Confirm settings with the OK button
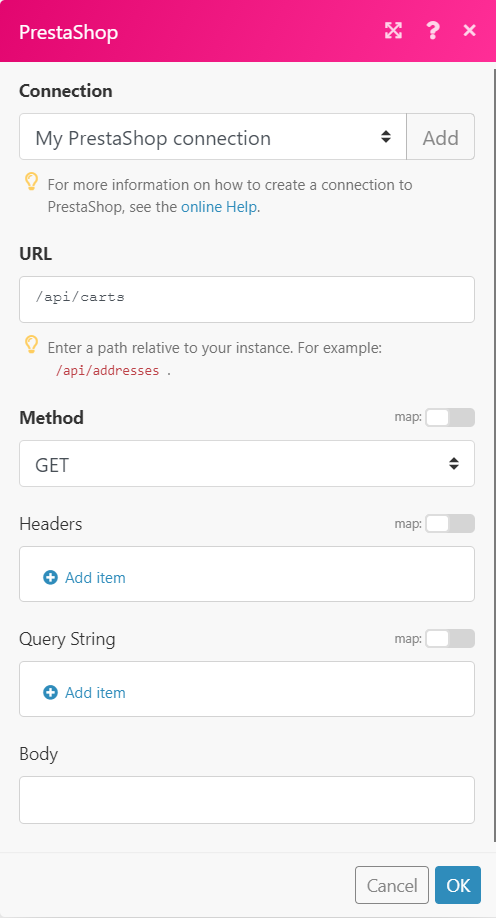The width and height of the screenshot is (496, 918). (458, 885)
